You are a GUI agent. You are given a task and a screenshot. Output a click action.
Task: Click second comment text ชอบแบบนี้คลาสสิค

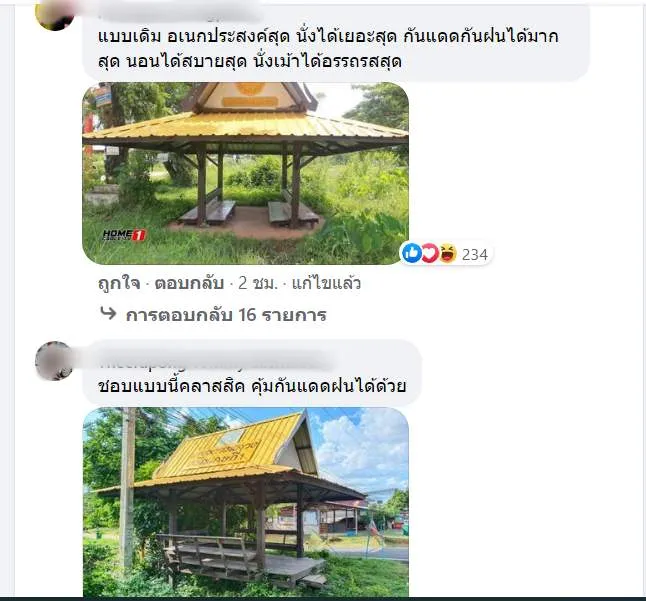[x=252, y=386]
